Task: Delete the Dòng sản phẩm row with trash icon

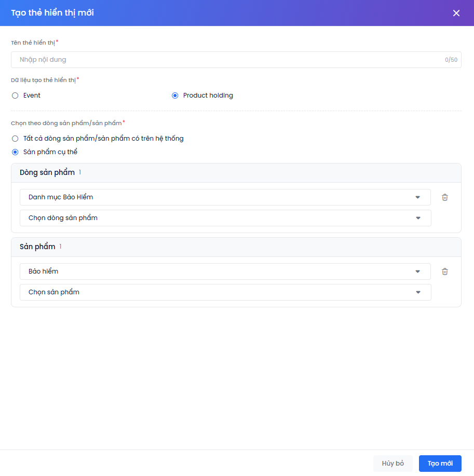Action: (444, 197)
